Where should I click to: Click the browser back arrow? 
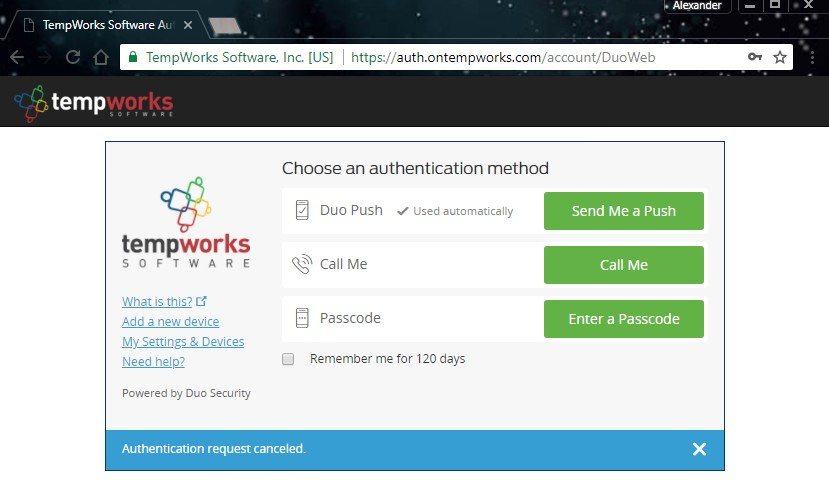(x=17, y=57)
